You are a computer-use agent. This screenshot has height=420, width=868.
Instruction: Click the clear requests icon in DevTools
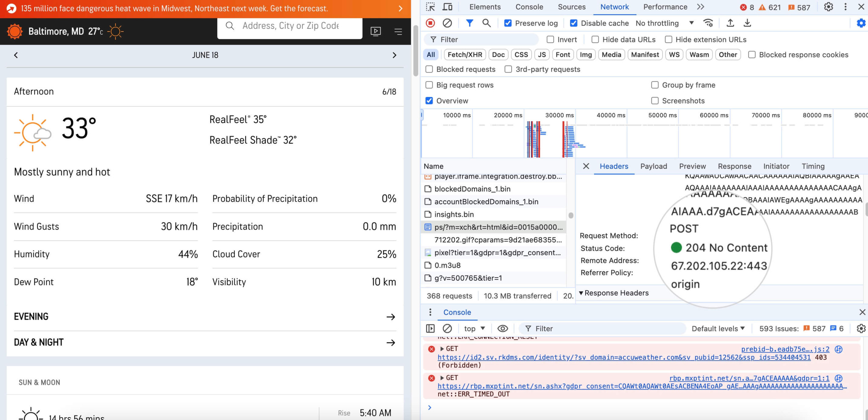[x=447, y=23]
